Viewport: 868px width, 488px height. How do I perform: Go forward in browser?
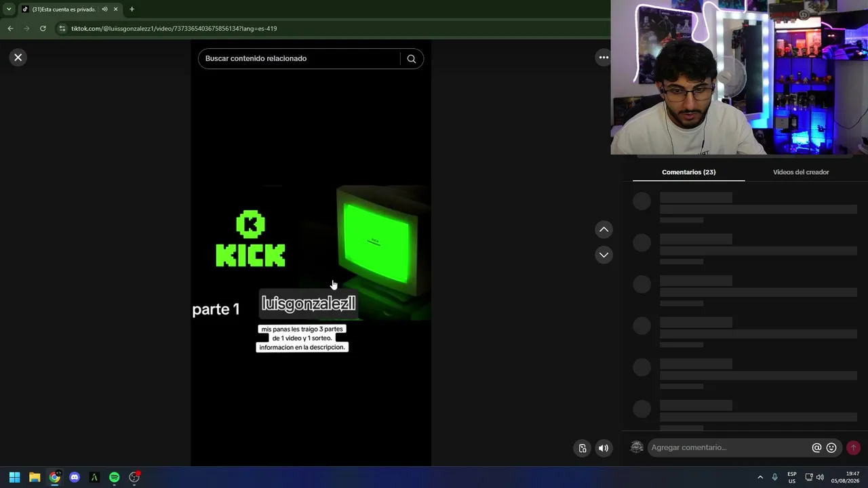click(26, 28)
